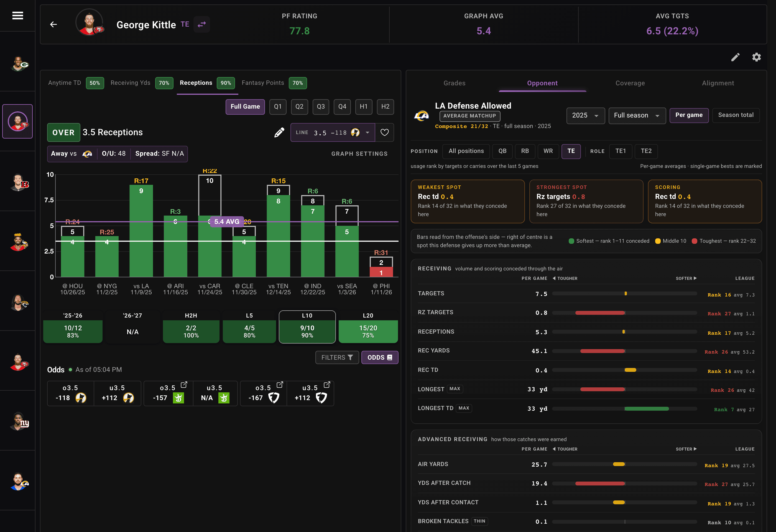Open the 2025 year dropdown

point(585,116)
